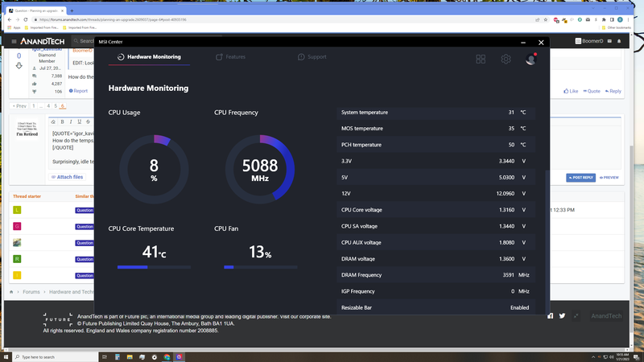Click the CPU Core Temperature progress bar

click(x=154, y=267)
